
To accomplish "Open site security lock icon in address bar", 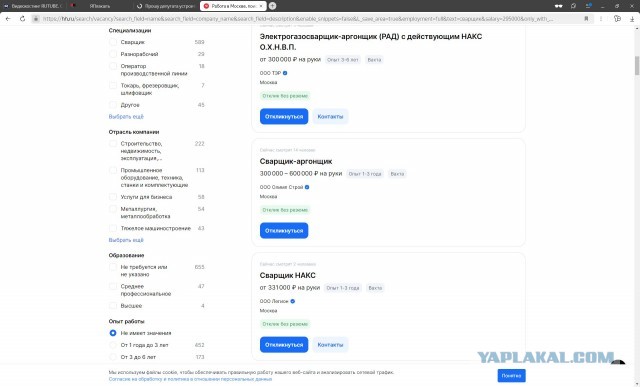I will tap(36, 19).
